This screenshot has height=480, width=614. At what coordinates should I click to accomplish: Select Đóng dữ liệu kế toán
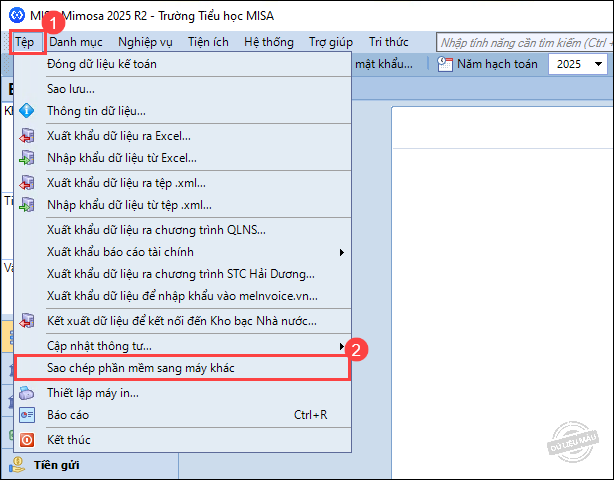(x=182, y=64)
